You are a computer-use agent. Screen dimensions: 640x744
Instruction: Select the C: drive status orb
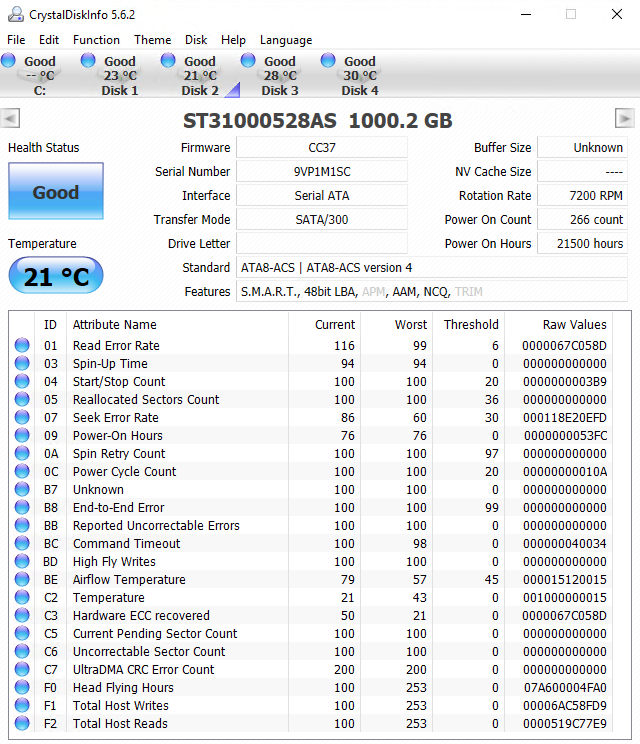pyautogui.click(x=9, y=61)
